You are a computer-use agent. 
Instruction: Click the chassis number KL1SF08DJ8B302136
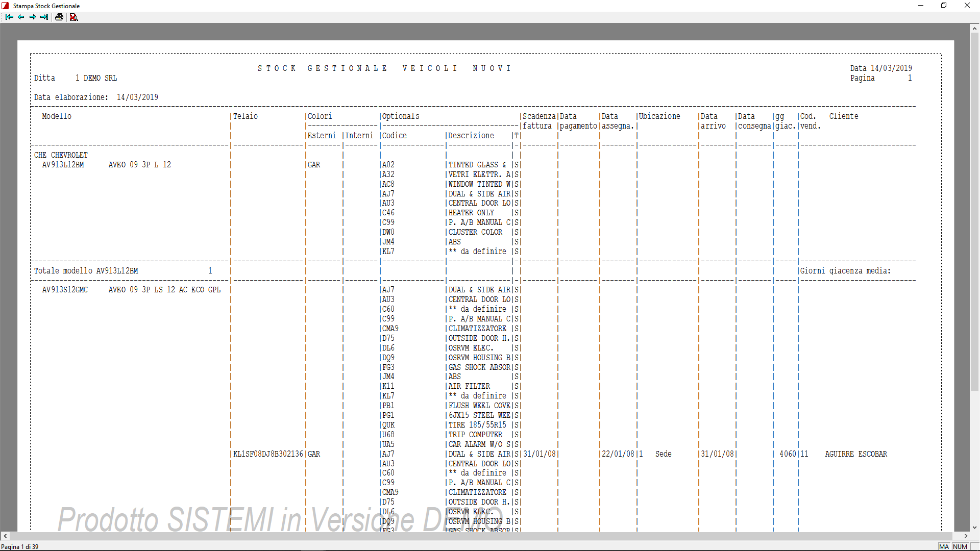pyautogui.click(x=268, y=454)
